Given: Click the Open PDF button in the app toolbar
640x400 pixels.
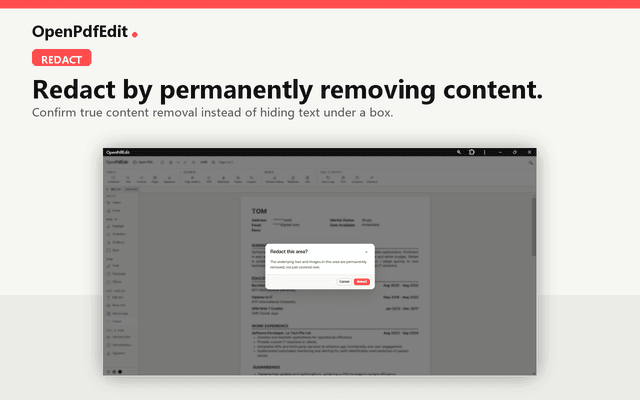Looking at the screenshot, I should (144, 162).
